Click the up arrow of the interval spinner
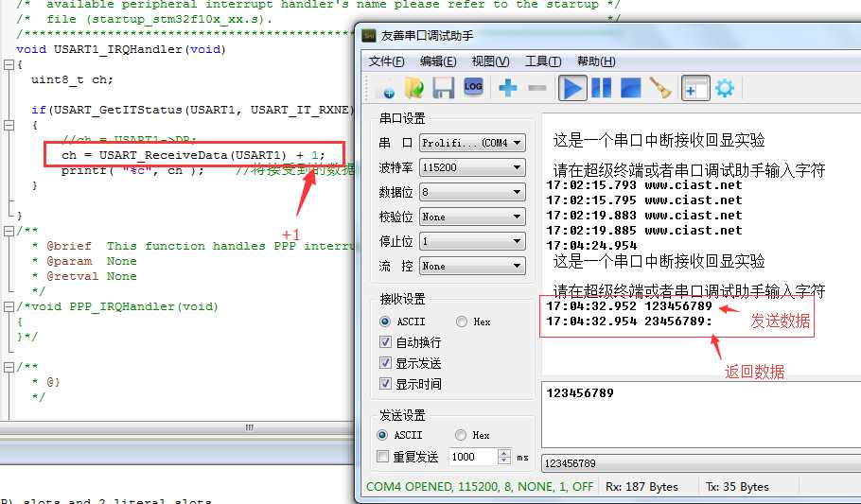 tap(504, 453)
